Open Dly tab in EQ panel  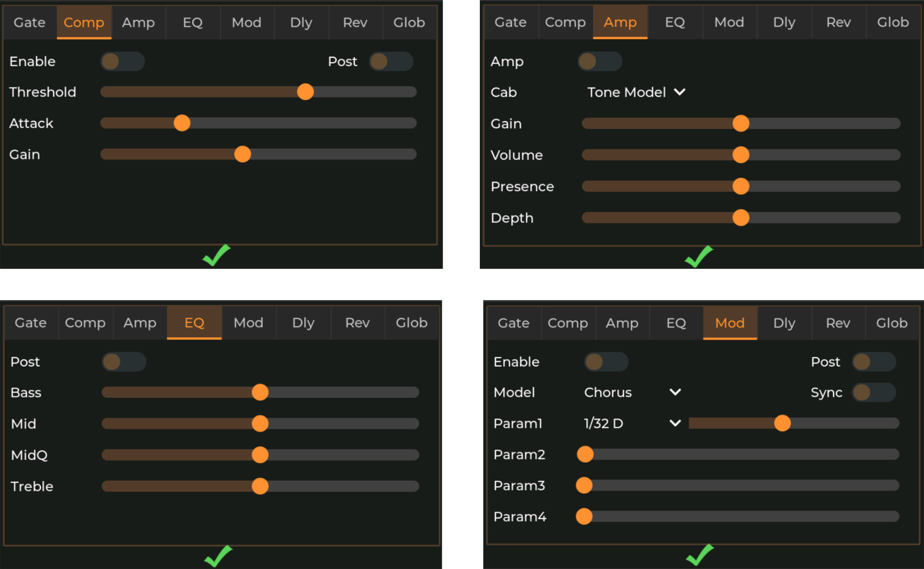point(304,323)
